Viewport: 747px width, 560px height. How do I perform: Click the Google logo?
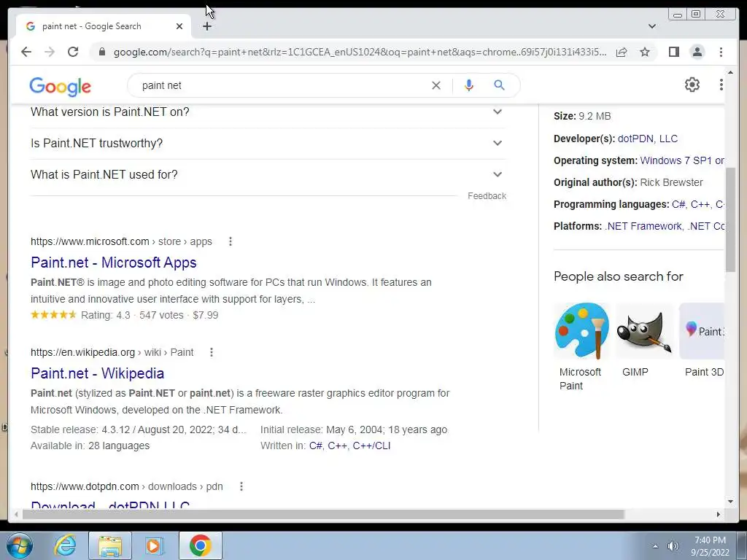60,87
